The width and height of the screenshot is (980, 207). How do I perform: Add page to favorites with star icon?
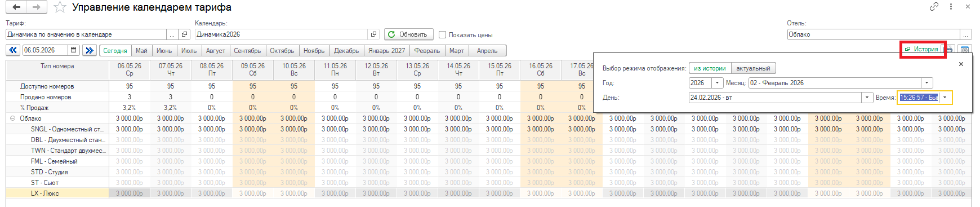(x=60, y=7)
